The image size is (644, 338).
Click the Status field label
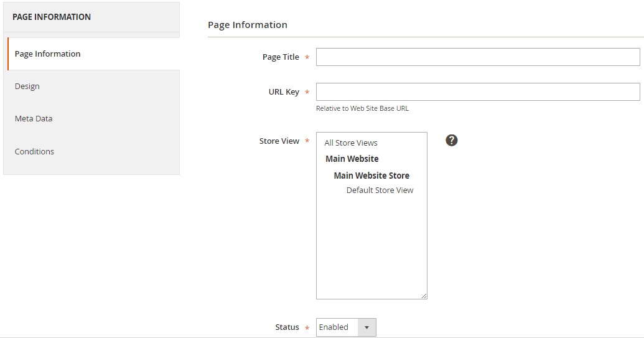coord(287,327)
